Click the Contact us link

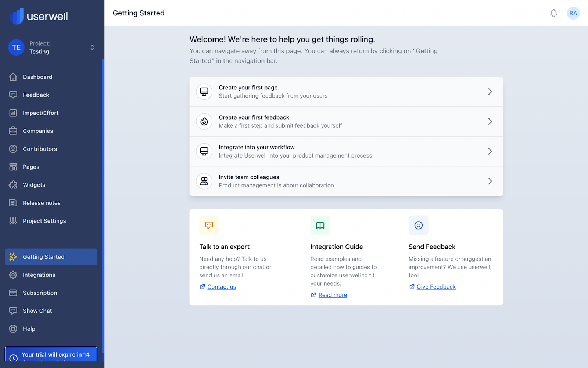pos(222,287)
